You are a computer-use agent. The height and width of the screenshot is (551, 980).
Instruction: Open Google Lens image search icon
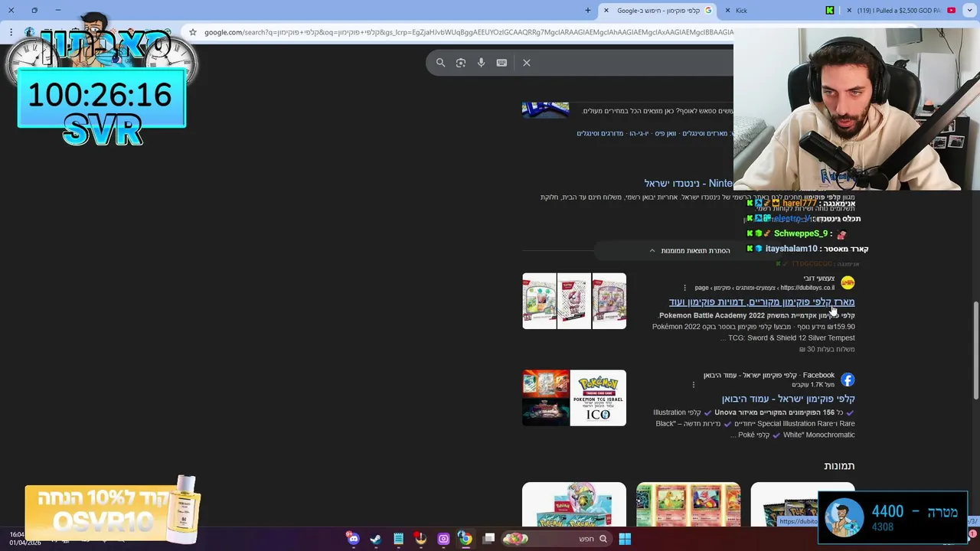coord(461,63)
